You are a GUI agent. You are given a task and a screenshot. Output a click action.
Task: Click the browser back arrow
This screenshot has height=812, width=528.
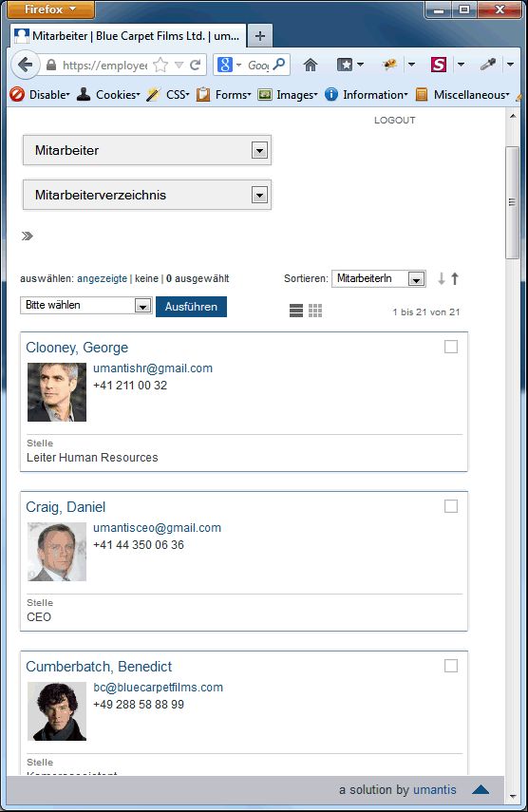pyautogui.click(x=25, y=65)
